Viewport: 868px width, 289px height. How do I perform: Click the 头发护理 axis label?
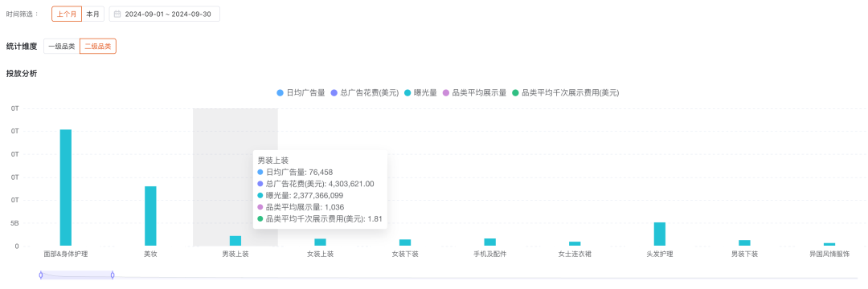pos(659,254)
